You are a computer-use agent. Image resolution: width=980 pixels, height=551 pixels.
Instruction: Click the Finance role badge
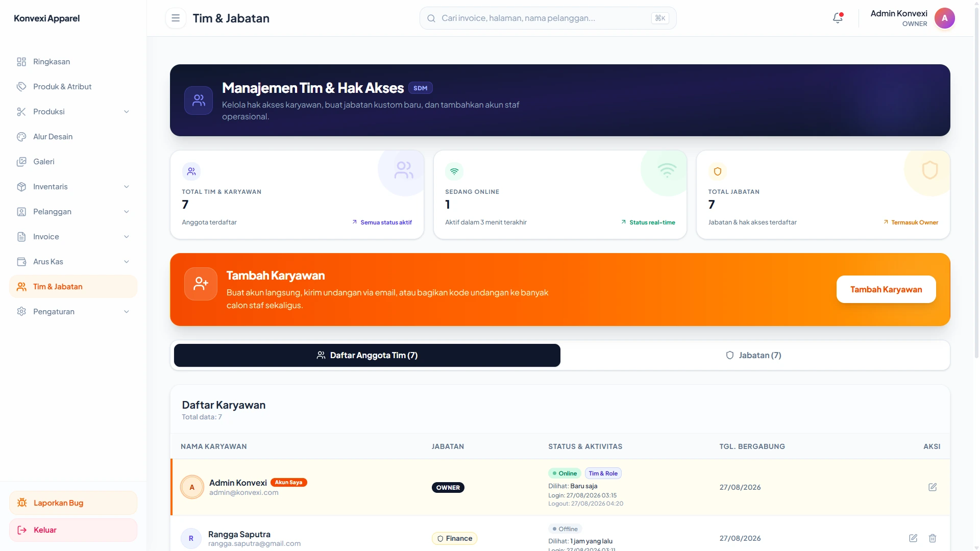pos(454,538)
